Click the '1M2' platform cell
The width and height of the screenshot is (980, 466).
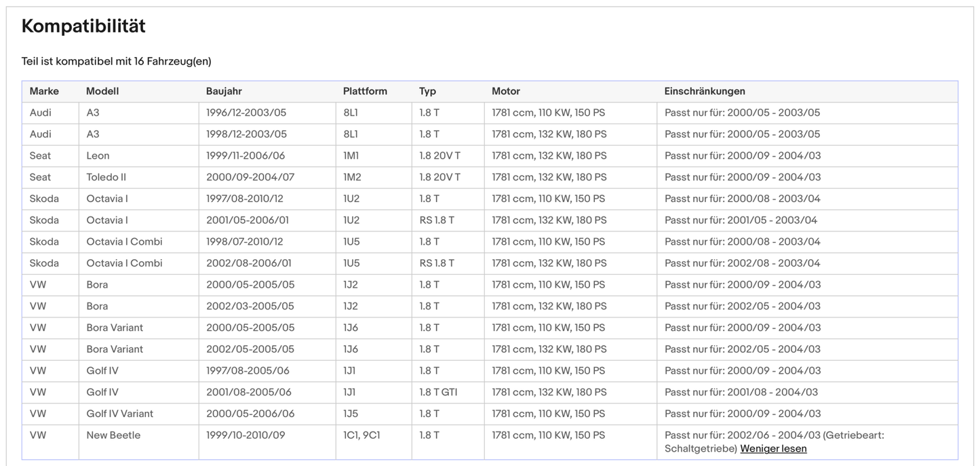(x=351, y=177)
